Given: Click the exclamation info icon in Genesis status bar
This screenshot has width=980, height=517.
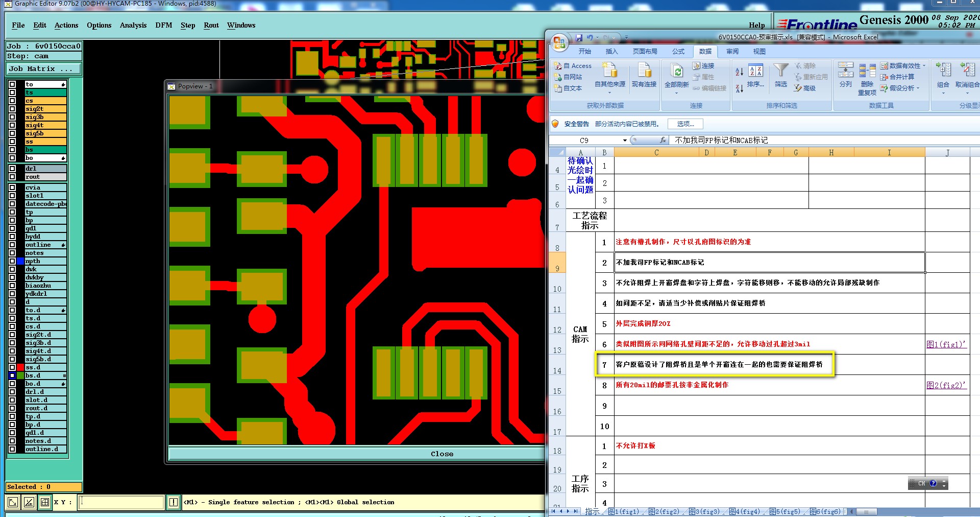Looking at the screenshot, I should [174, 502].
